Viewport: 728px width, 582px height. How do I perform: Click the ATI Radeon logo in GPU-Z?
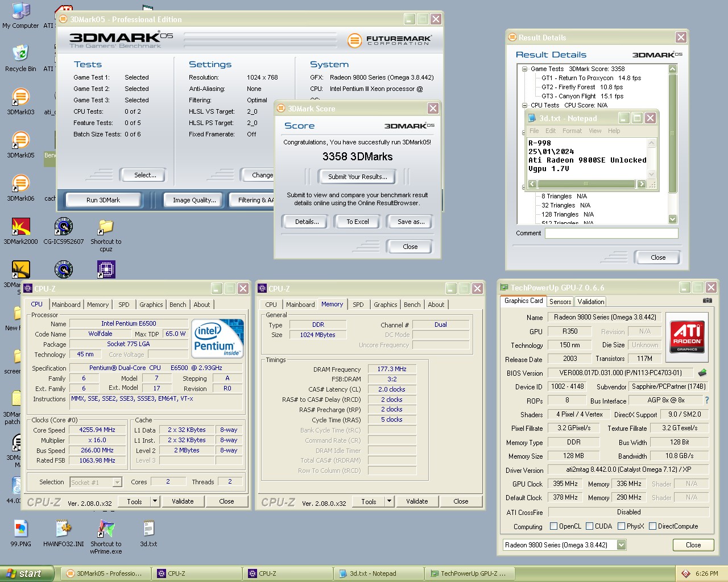pos(687,336)
